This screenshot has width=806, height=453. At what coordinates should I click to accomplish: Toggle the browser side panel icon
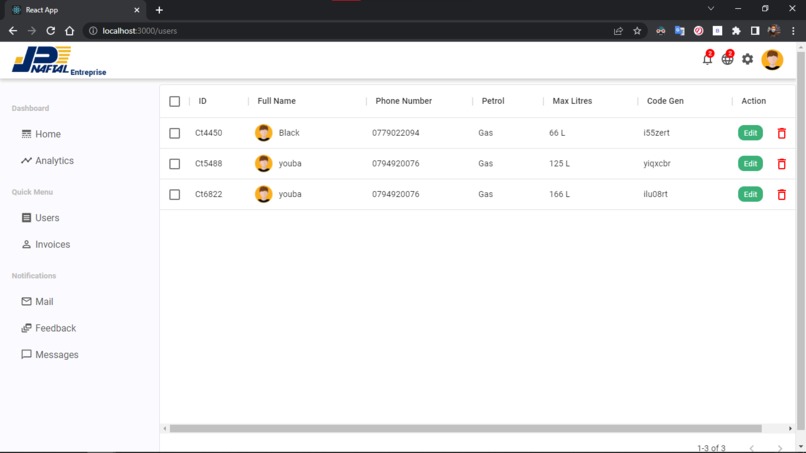[x=755, y=31]
